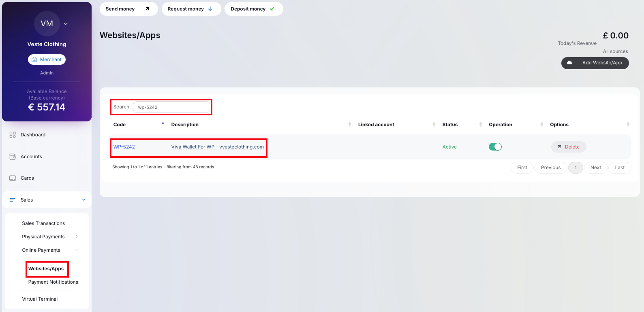The width and height of the screenshot is (644, 312).
Task: Click the Cards icon in sidebar
Action: [13, 178]
